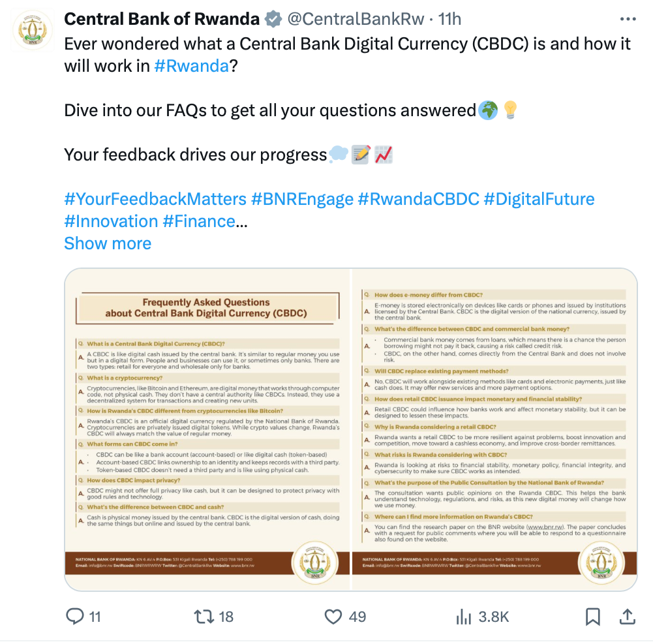Expand tweet text with Show more
Screen dimensions: 653x644
[x=108, y=243]
